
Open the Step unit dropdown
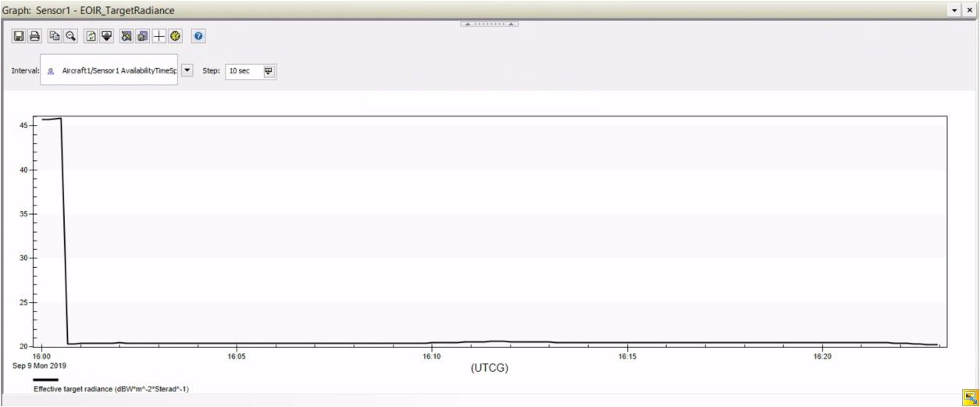click(x=269, y=71)
